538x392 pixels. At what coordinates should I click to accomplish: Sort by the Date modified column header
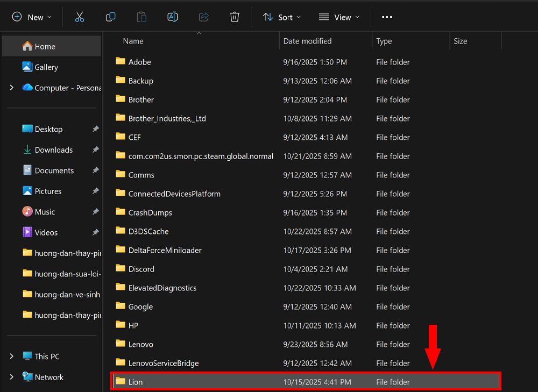tap(307, 41)
